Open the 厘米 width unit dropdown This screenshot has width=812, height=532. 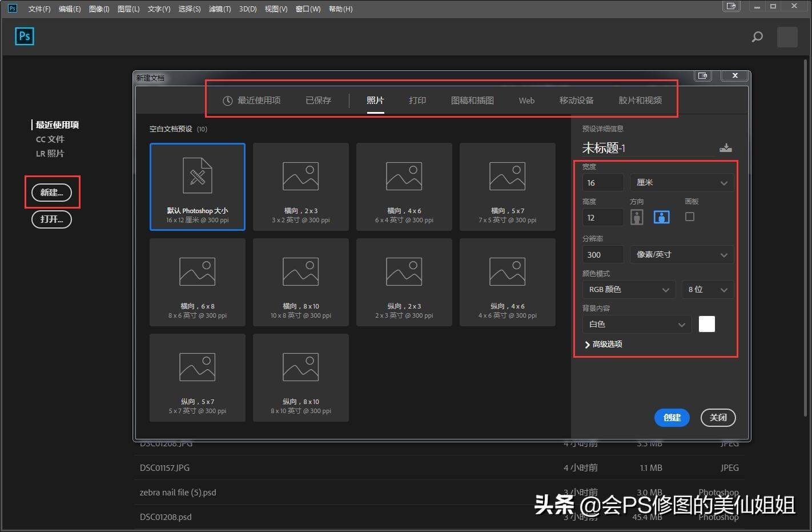682,183
